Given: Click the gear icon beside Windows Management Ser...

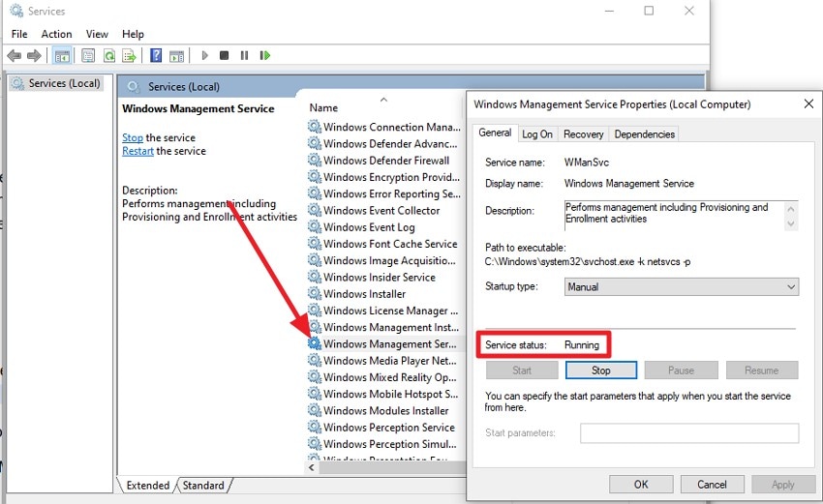Looking at the screenshot, I should click(315, 343).
